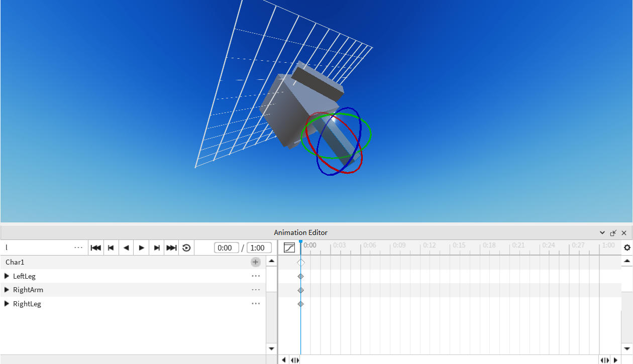Open the animation name options menu
Viewport: 633px width, 364px height.
[x=78, y=248]
